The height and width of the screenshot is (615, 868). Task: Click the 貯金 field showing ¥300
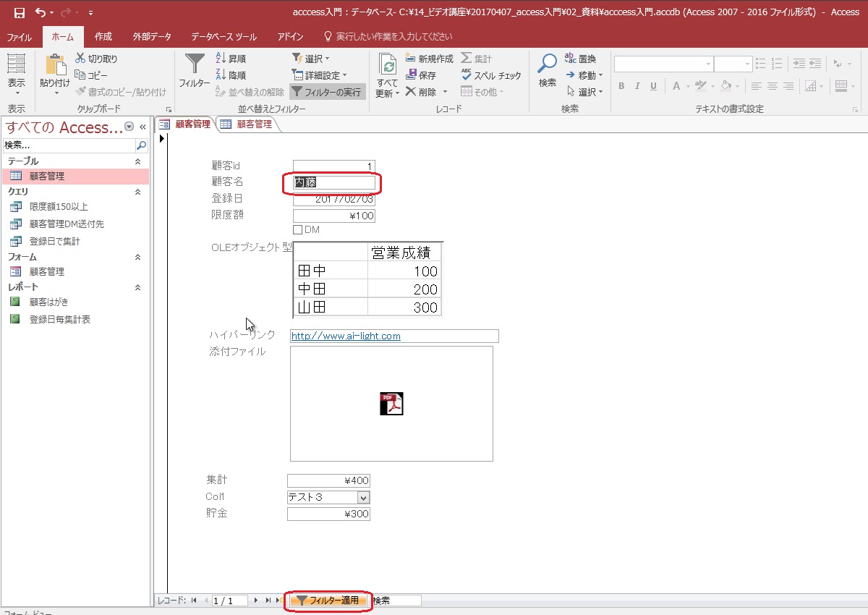pos(328,514)
